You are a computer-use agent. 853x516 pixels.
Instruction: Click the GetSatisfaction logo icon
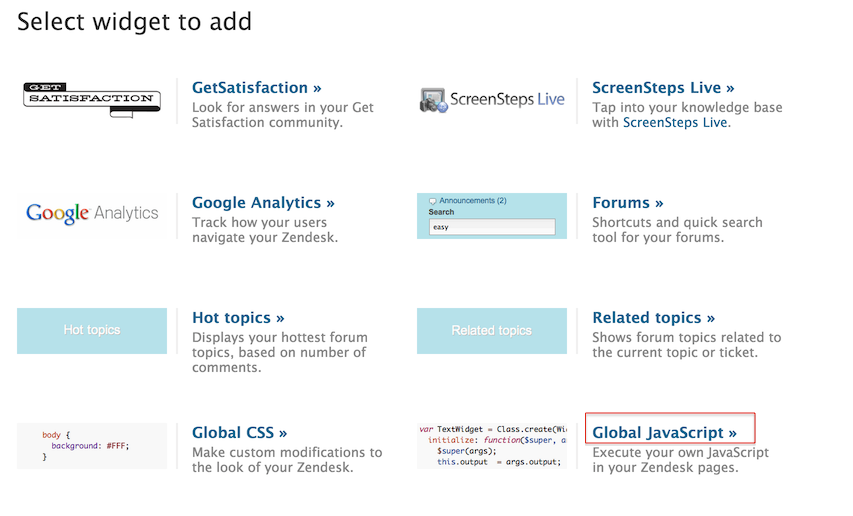[x=91, y=100]
